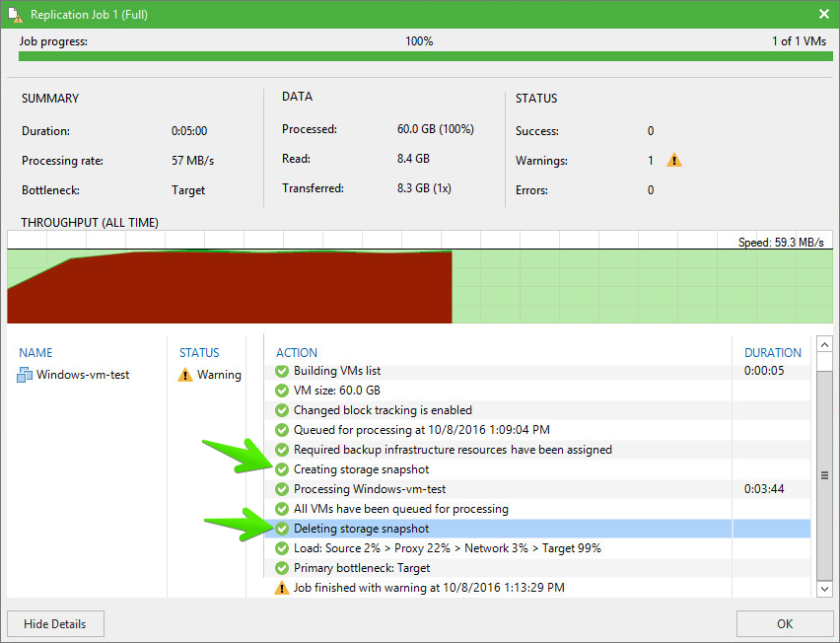Click the NAME column header

pyautogui.click(x=35, y=353)
